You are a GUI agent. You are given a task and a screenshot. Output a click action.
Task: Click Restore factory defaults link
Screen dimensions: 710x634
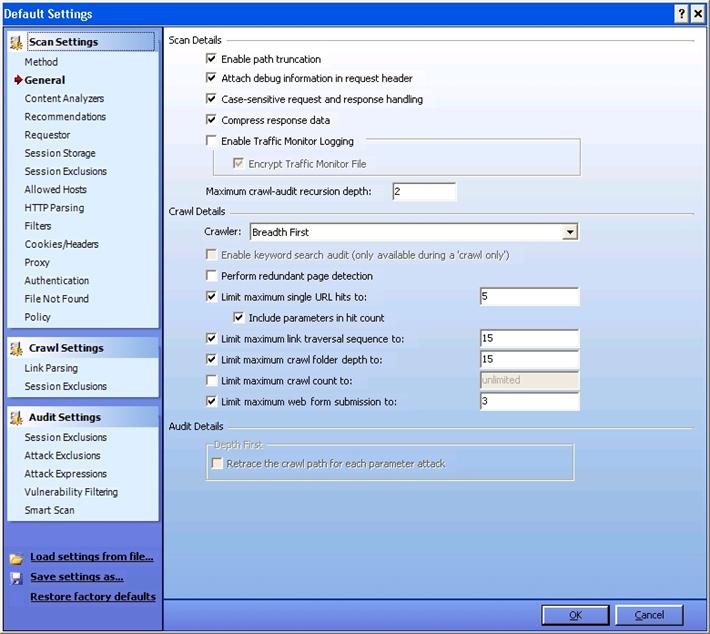tap(93, 597)
